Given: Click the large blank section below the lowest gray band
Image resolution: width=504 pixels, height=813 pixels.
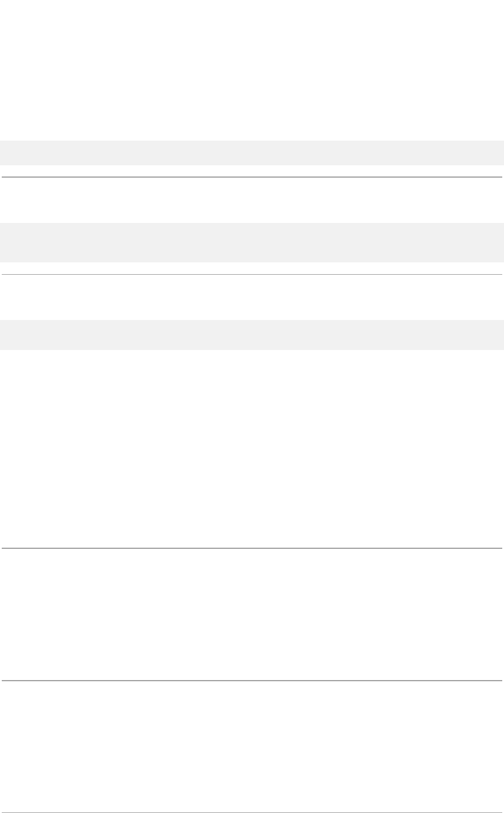Looking at the screenshot, I should point(252,447).
